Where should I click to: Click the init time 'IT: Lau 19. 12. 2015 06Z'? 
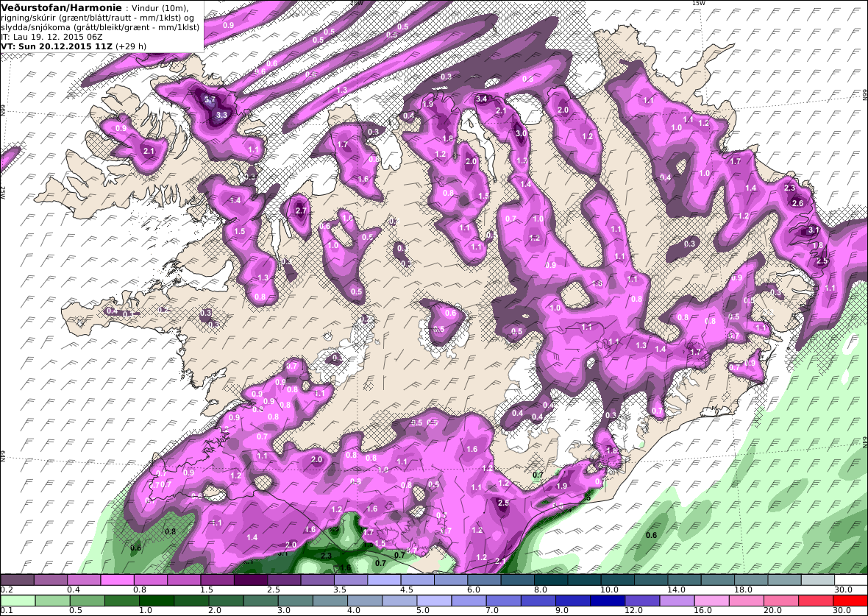click(51, 37)
